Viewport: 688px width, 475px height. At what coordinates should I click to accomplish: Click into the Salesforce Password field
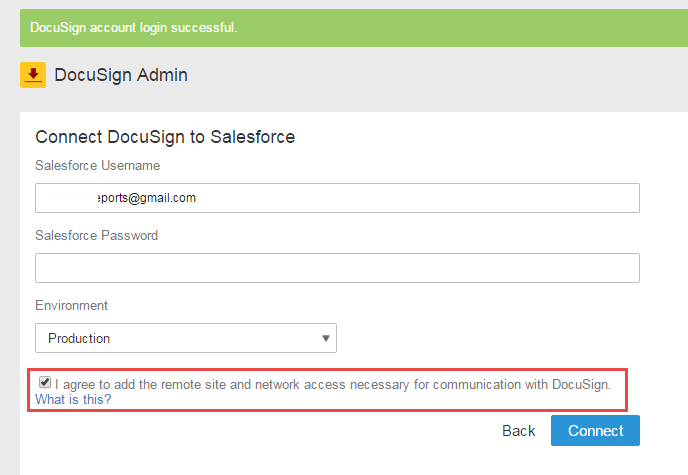[337, 268]
